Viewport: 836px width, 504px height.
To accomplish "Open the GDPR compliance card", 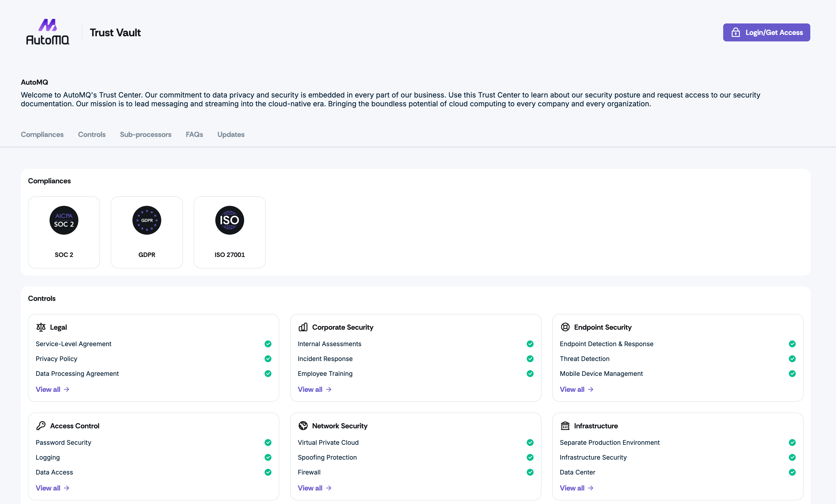I will click(x=147, y=232).
